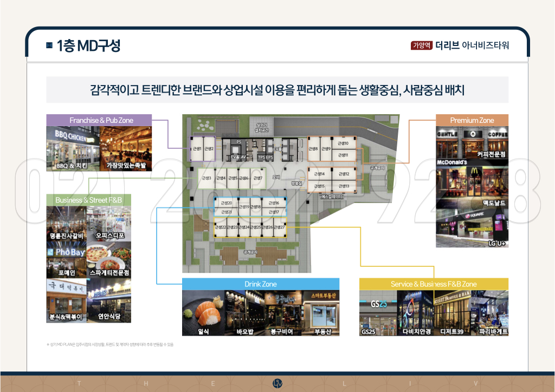This screenshot has height=392, width=555.
Task: Open the 맥도날드 McDonald's photo
Action: (x=472, y=184)
